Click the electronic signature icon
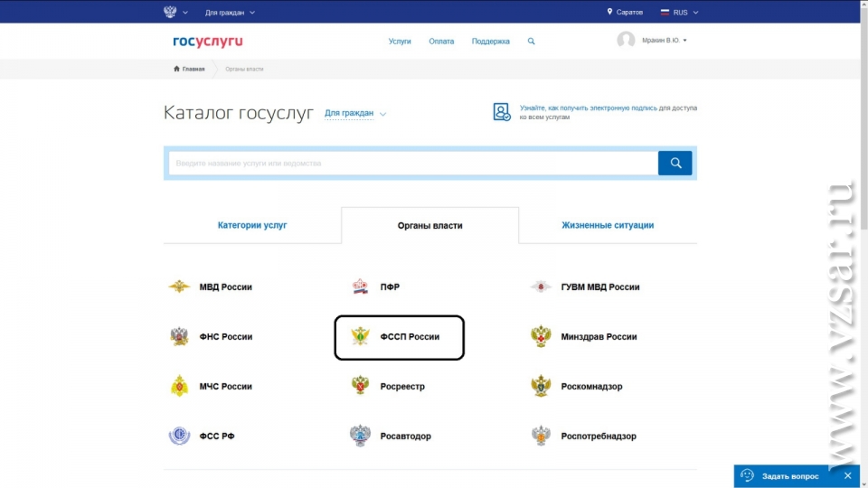This screenshot has width=868, height=488. (x=502, y=112)
